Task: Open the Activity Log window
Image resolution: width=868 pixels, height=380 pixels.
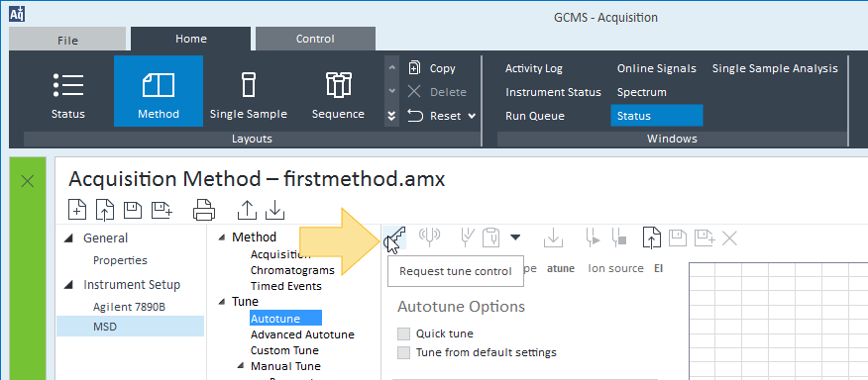Action: [x=534, y=68]
